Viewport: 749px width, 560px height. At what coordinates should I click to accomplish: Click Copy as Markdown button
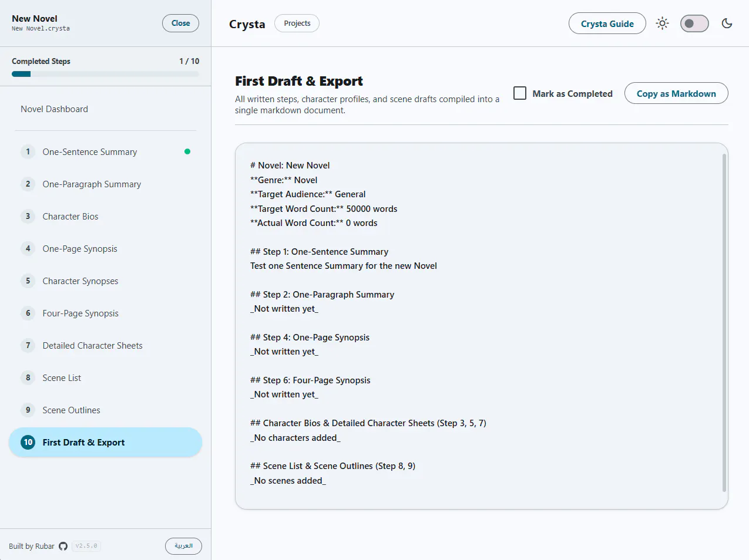[x=676, y=93]
